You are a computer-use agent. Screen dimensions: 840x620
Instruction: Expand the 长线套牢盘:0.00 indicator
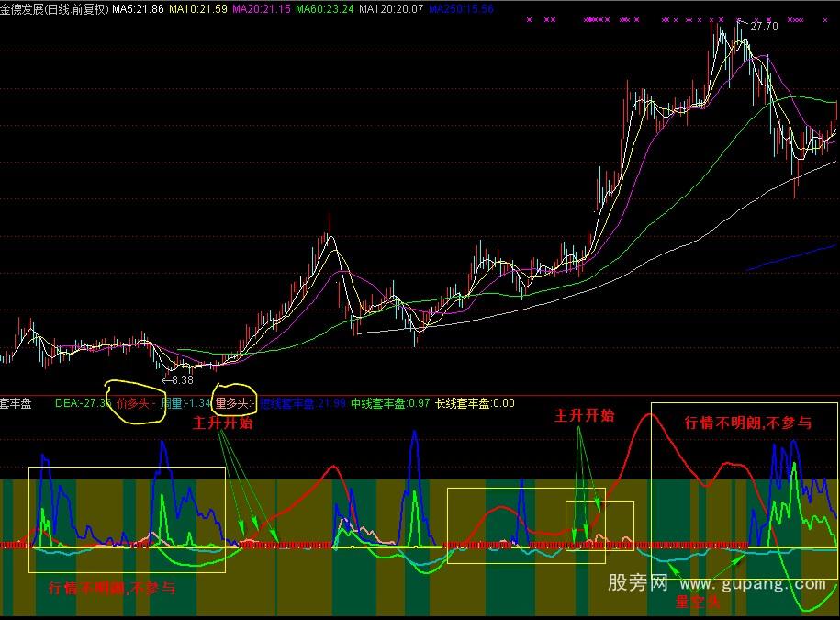pos(473,400)
